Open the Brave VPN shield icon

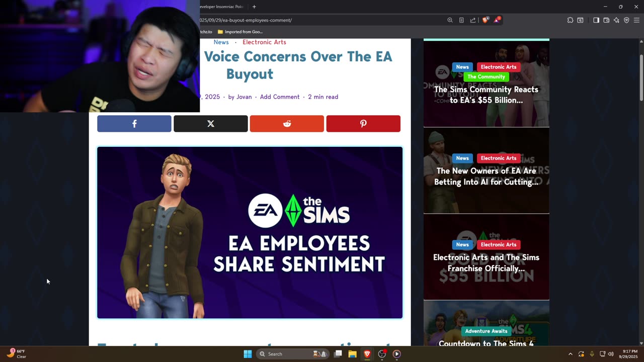pos(626,20)
